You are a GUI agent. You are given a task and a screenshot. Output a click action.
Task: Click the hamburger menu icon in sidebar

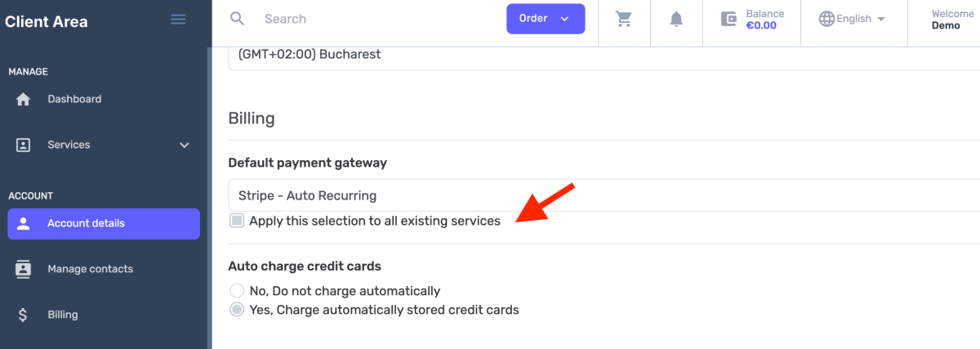tap(178, 20)
